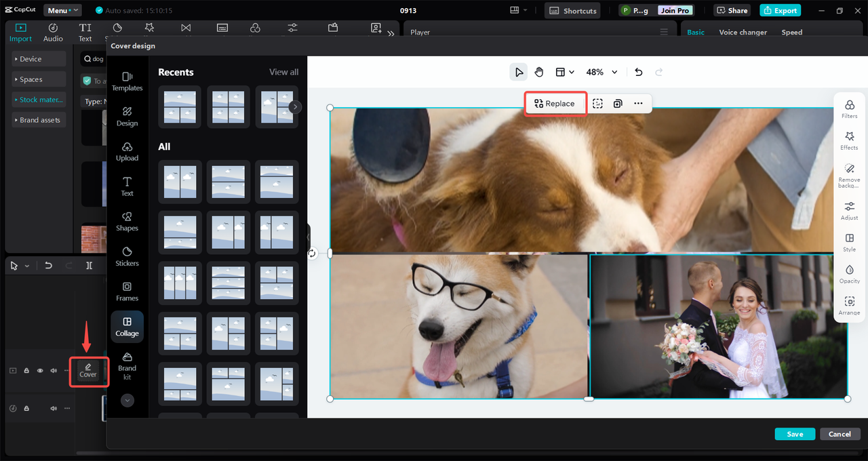Open the Filters tool on right panel
Image resolution: width=868 pixels, height=461 pixels.
(849, 108)
